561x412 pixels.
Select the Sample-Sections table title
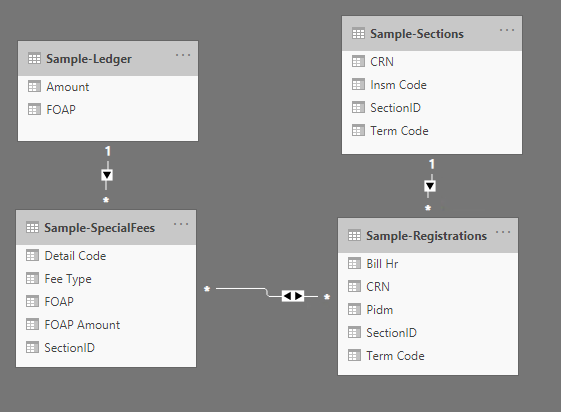[x=417, y=34]
